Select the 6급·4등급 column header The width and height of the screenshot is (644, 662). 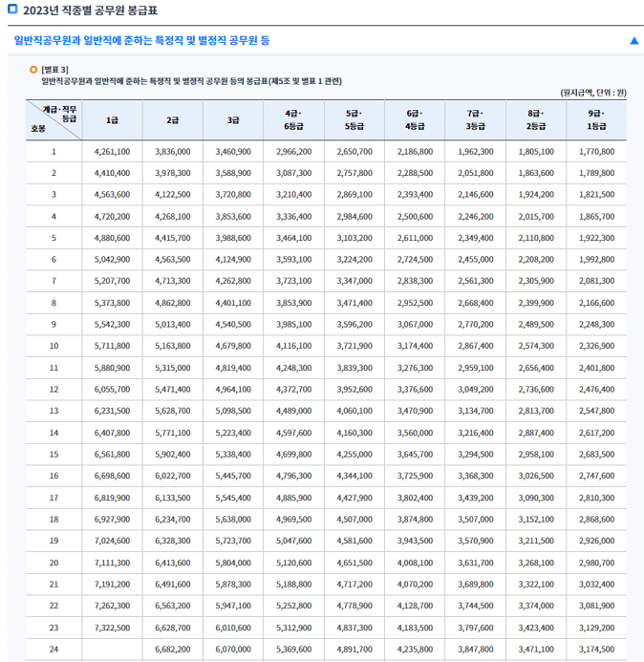tap(415, 120)
